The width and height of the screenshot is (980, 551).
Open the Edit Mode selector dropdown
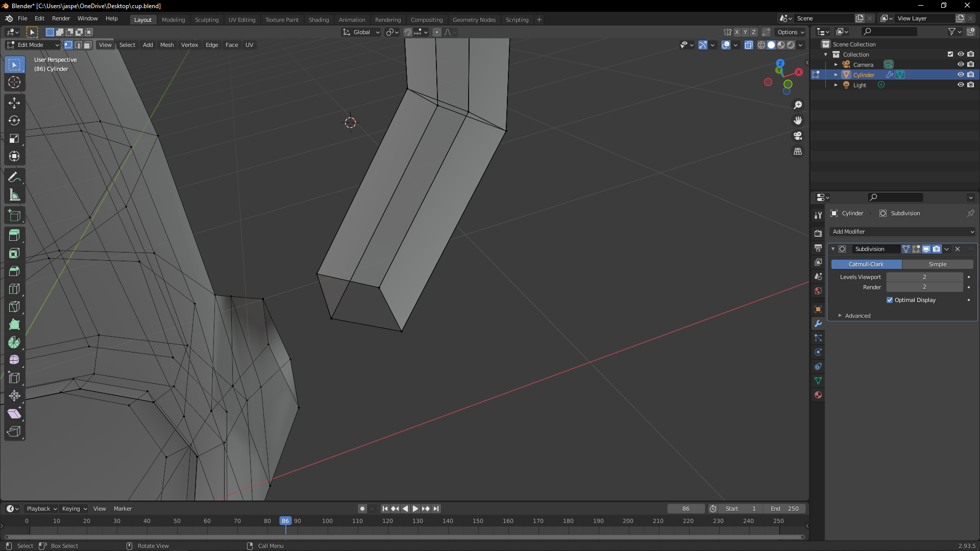33,45
